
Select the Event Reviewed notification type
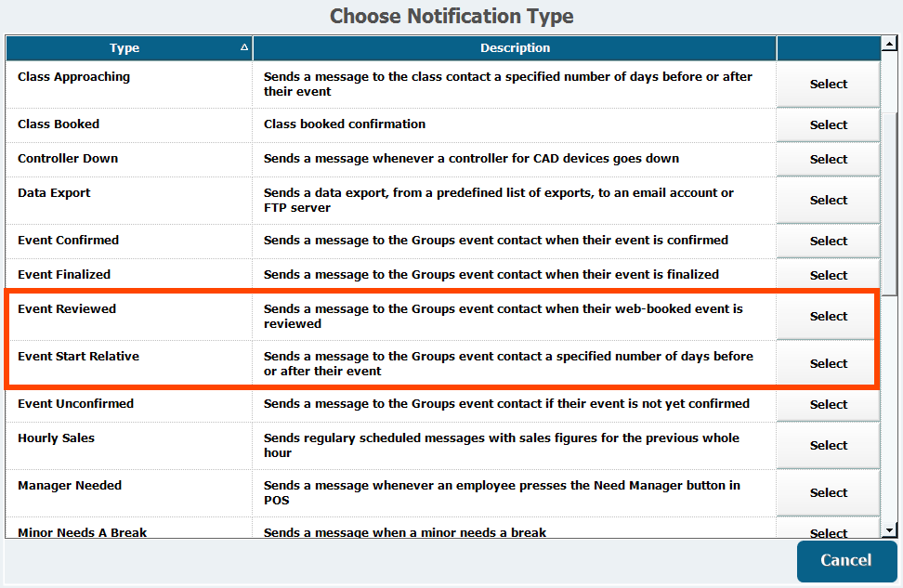[828, 316]
